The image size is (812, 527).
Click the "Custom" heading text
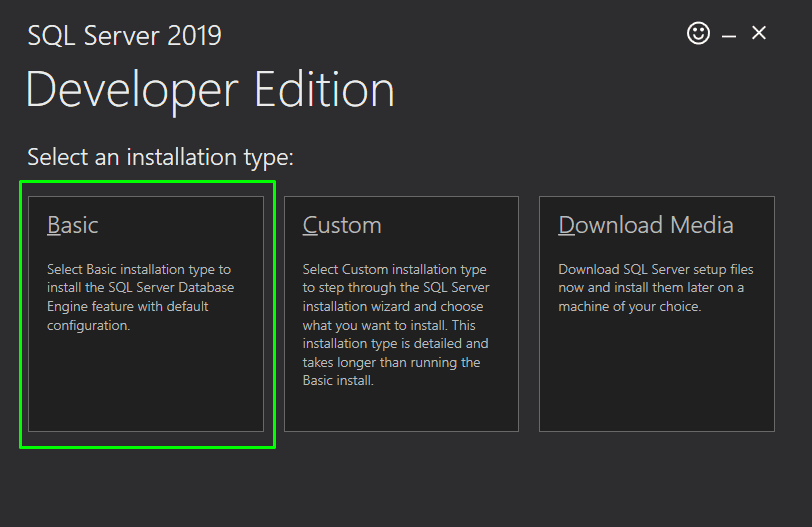[342, 226]
